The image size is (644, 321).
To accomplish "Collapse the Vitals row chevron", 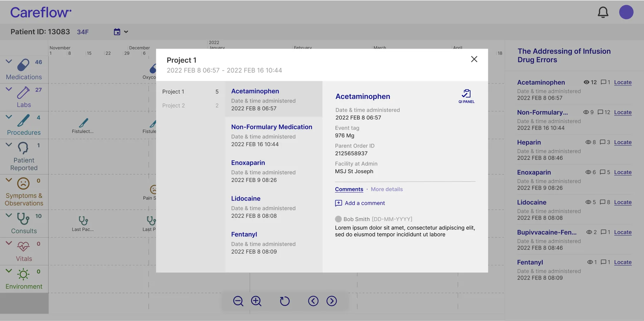I will click(x=9, y=243).
